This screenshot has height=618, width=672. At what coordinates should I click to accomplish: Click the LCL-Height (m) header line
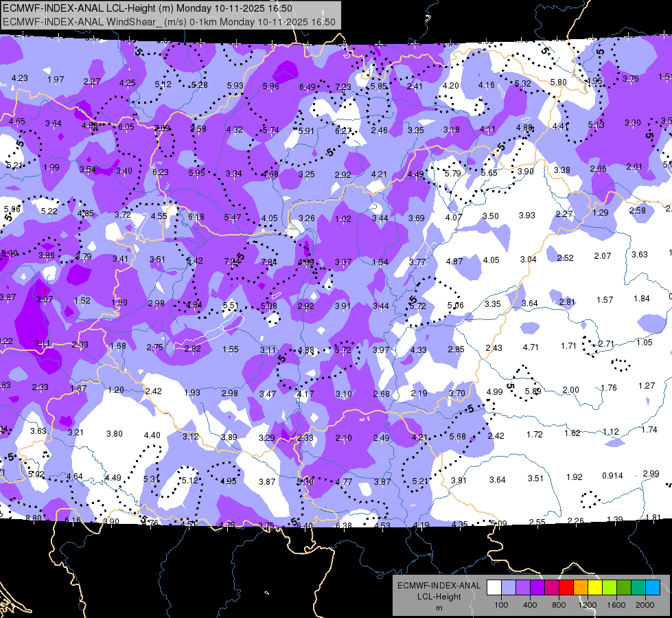148,8
